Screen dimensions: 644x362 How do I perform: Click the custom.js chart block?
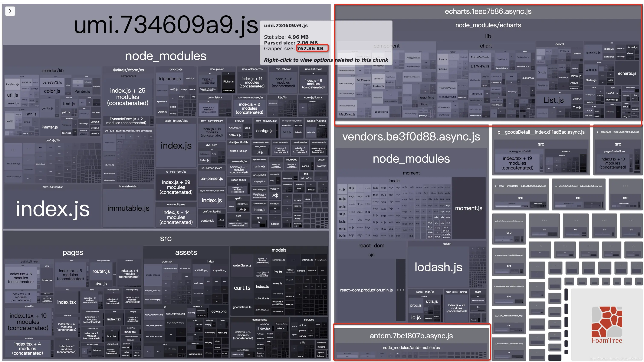528,78
